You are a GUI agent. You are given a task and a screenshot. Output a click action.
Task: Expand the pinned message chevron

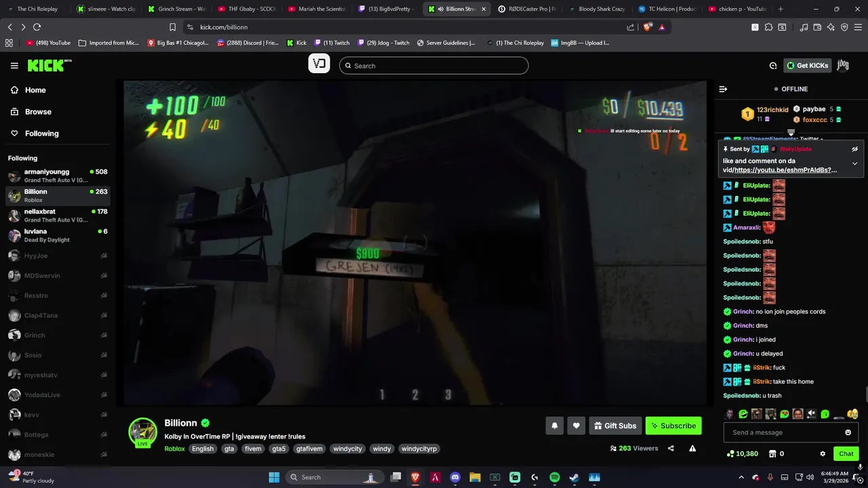[854, 163]
